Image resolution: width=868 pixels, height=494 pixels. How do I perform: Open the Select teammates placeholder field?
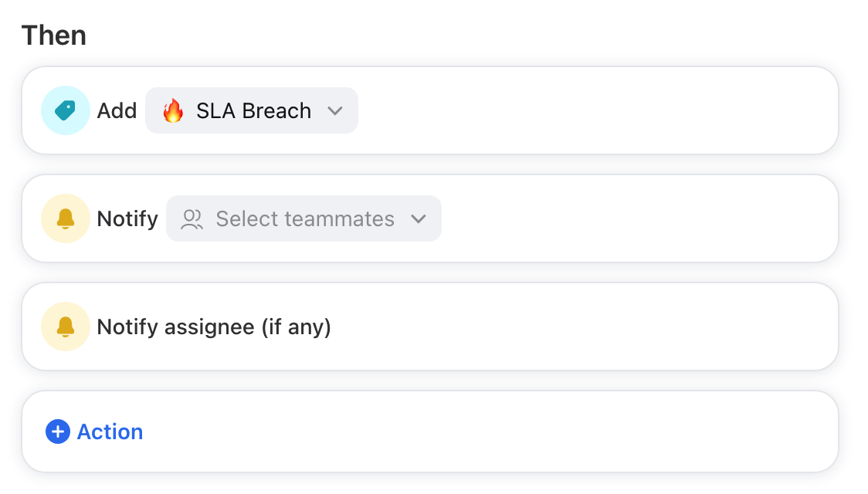304,218
